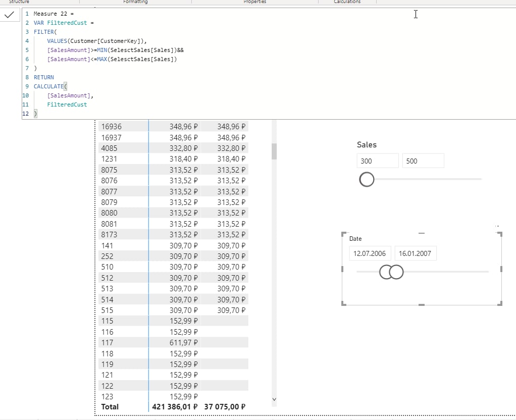This screenshot has height=420, width=516.
Task: Click the 318,40 ₽ value in row 1231
Action: 184,159
